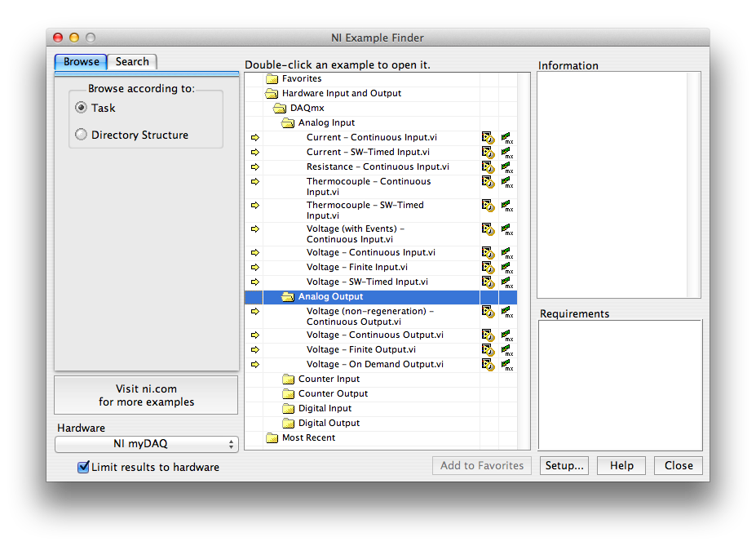Click the Setup... button
Image resolution: width=756 pixels, height=546 pixels.
tap(564, 465)
